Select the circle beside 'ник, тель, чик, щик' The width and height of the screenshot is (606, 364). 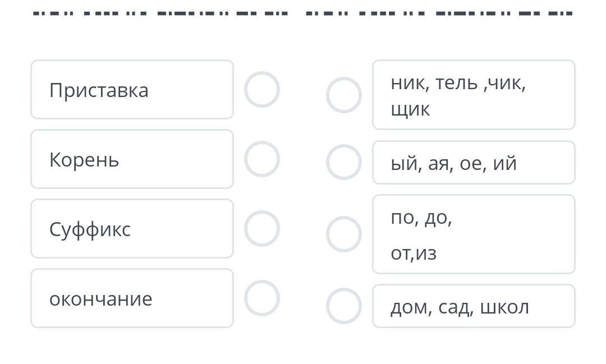coord(344,95)
